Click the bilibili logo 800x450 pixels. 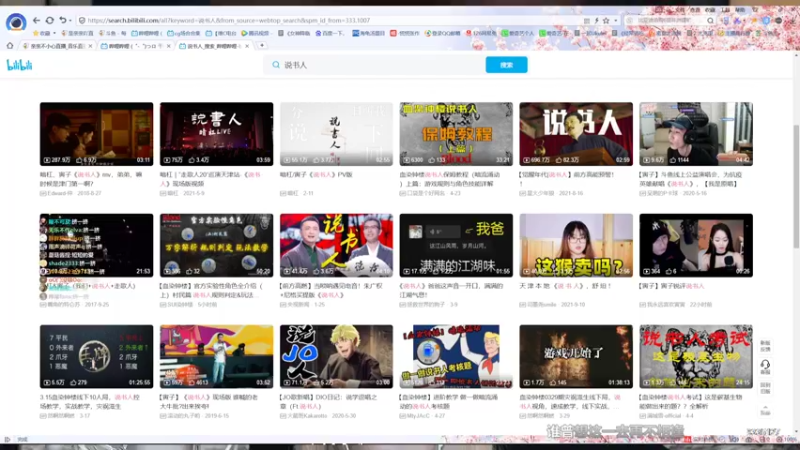pos(19,65)
